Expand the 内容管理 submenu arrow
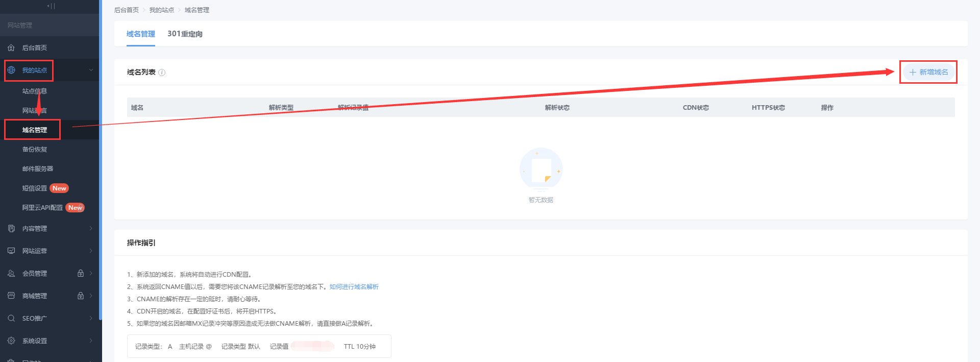Viewport: 980px width, 362px height. coord(91,228)
